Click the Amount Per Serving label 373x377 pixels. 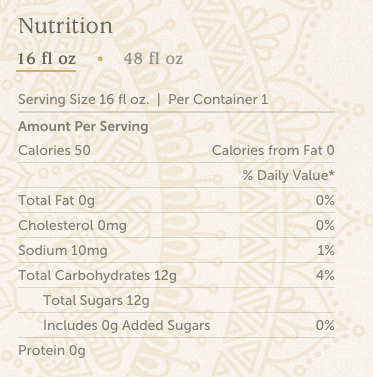coord(83,127)
